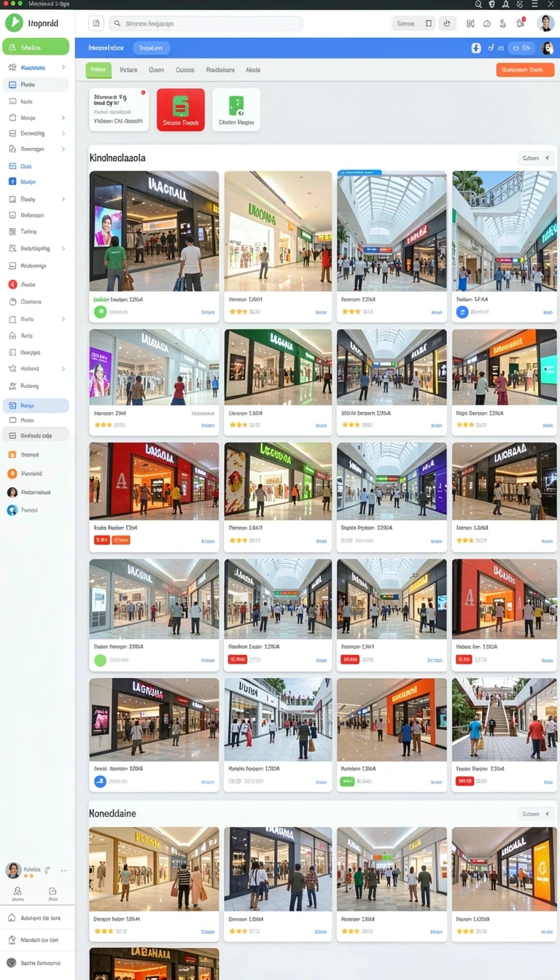Open the three-dot menu beside the sidebar profile
560x980 pixels.
pyautogui.click(x=64, y=871)
